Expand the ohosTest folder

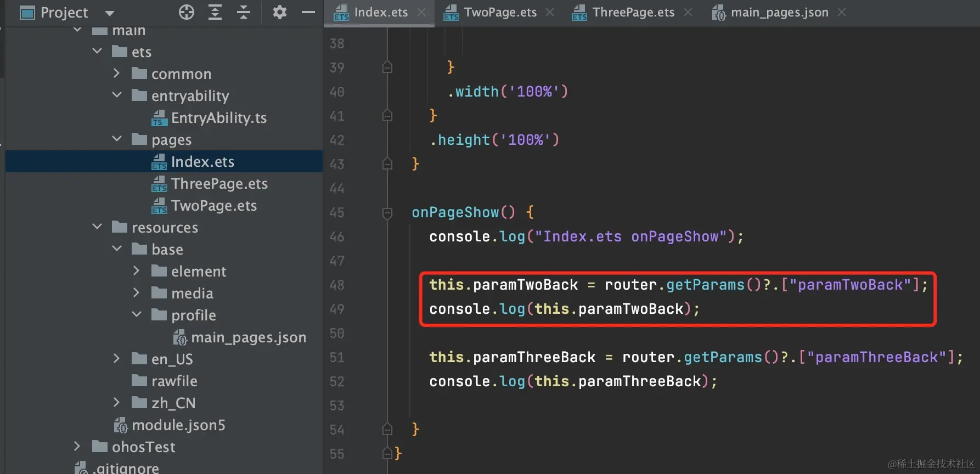coord(77,446)
